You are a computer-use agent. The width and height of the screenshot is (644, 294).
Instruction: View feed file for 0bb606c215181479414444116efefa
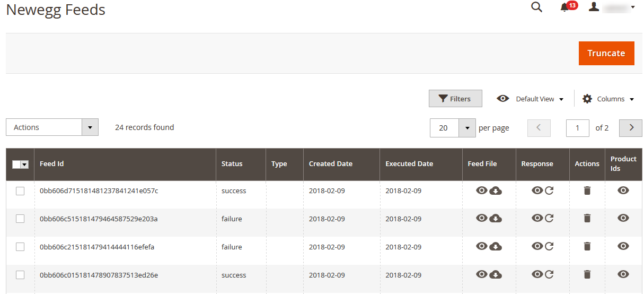[482, 246]
